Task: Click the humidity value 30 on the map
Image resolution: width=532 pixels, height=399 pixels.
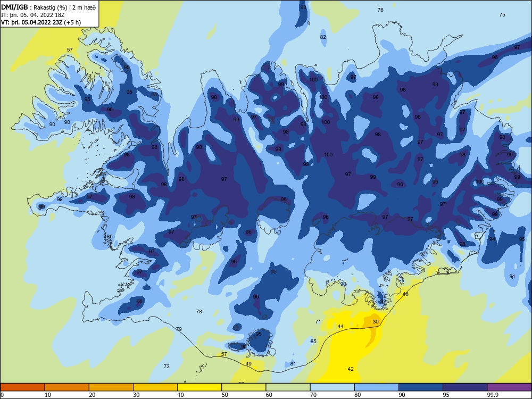Action: (376, 322)
